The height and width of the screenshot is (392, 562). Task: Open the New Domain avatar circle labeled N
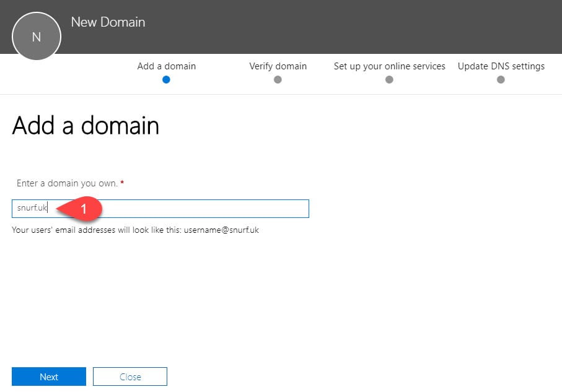[x=36, y=36]
